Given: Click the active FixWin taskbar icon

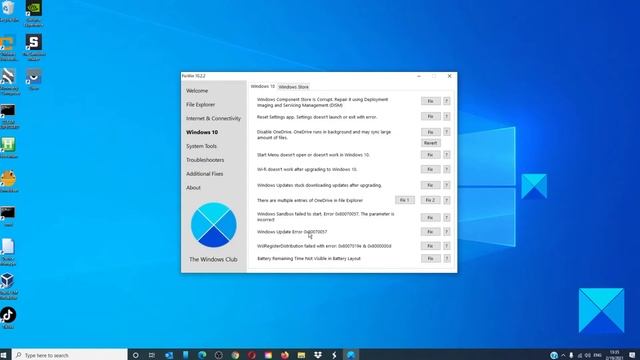Looking at the screenshot, I should pyautogui.click(x=351, y=355).
